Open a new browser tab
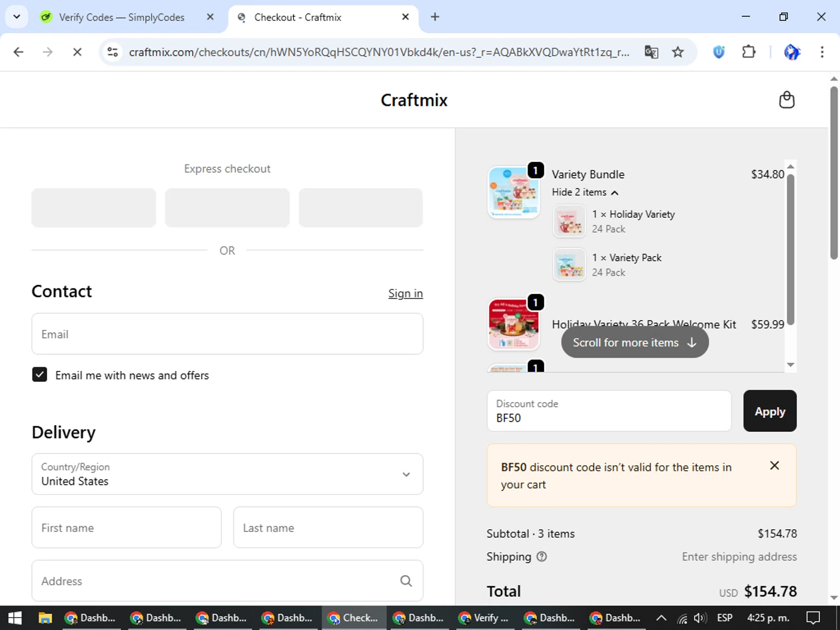Image resolution: width=840 pixels, height=630 pixels. [x=435, y=17]
